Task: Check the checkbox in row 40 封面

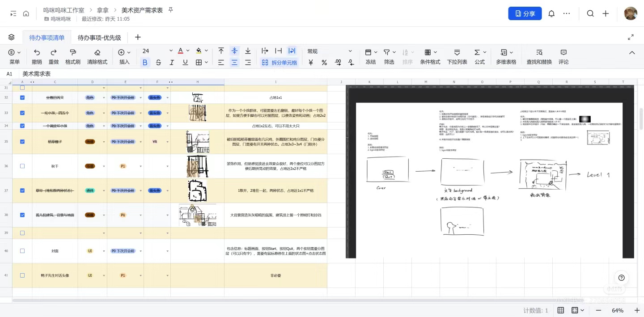Action: point(22,251)
